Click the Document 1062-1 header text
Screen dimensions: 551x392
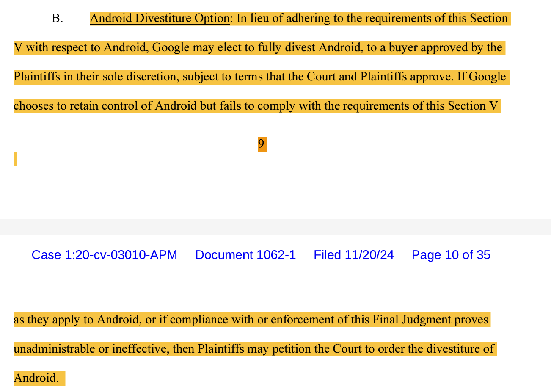[245, 255]
